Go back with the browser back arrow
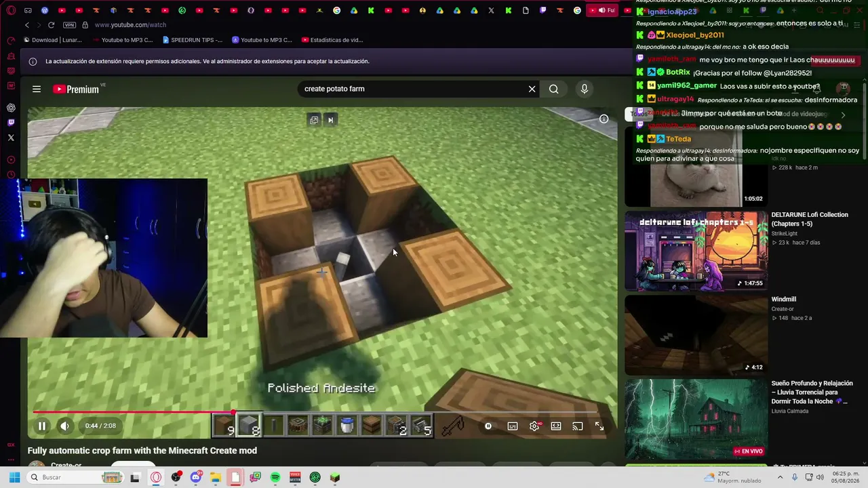 [x=27, y=25]
